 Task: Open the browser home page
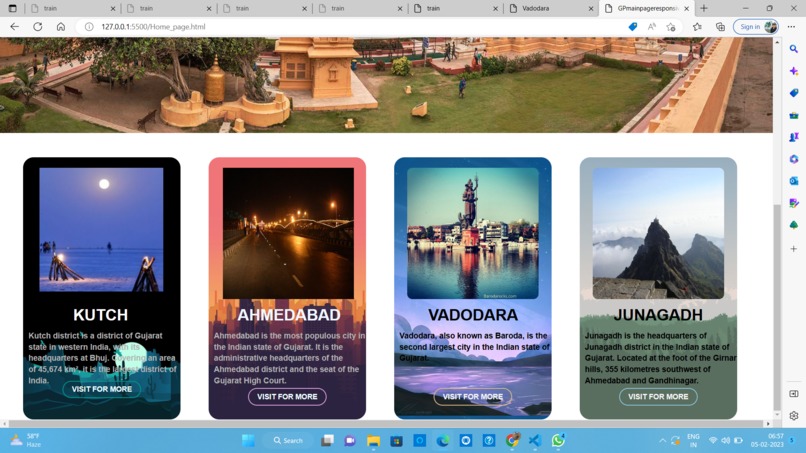[61, 27]
